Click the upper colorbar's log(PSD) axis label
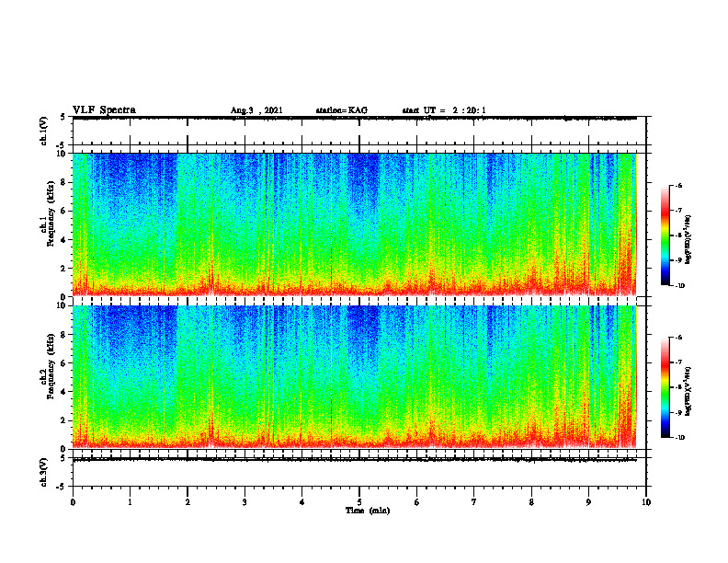 pos(688,239)
